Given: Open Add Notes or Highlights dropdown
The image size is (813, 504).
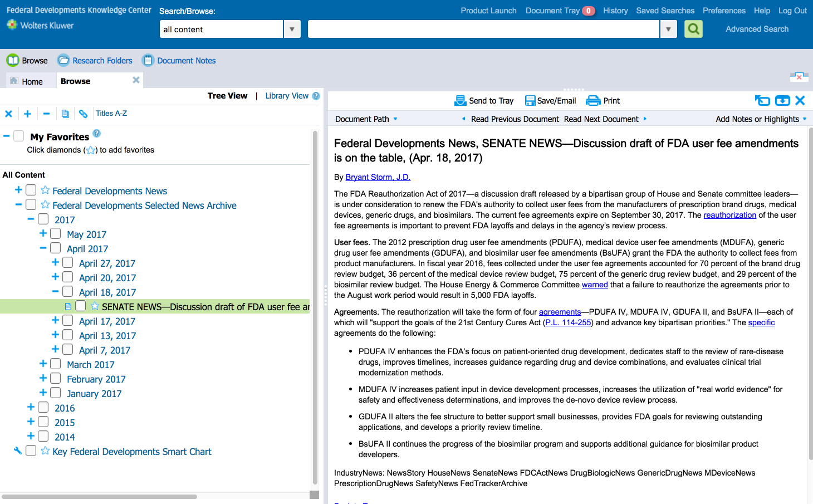Looking at the screenshot, I should pos(761,119).
